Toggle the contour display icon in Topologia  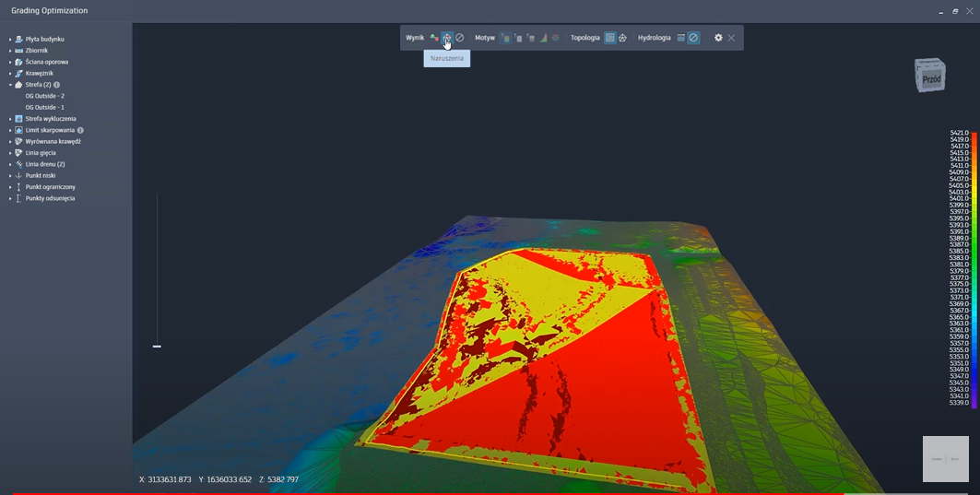pos(610,38)
